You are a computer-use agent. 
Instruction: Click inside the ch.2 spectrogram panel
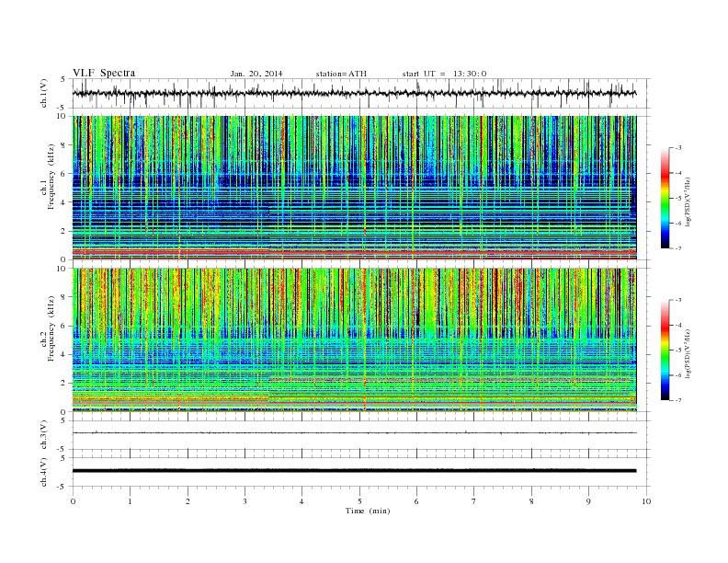click(354, 339)
